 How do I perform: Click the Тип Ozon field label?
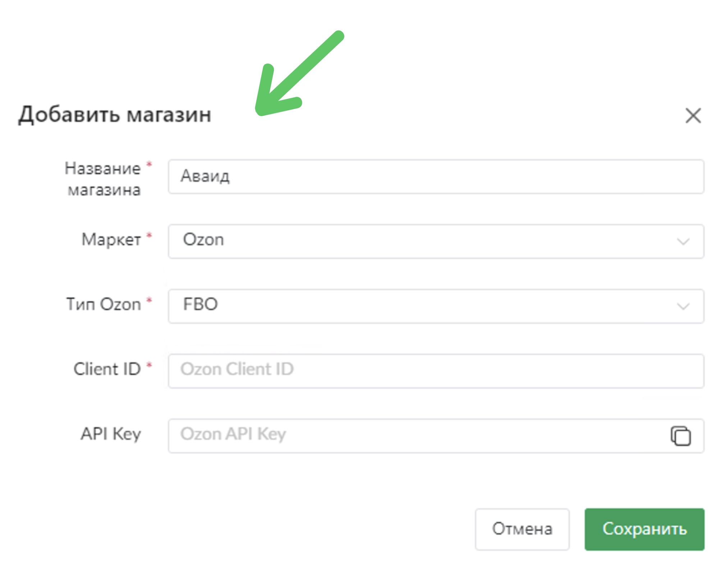point(104,304)
